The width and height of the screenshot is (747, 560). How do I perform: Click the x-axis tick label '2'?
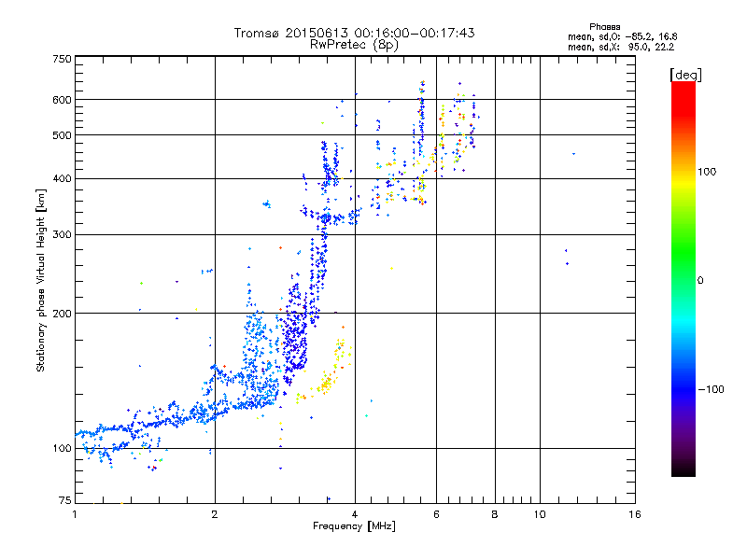tap(215, 514)
